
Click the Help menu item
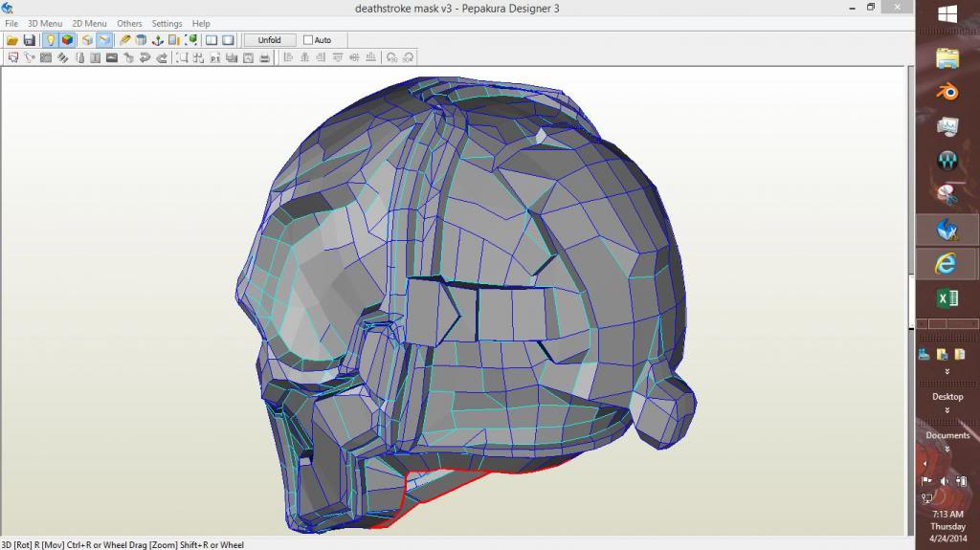point(201,24)
